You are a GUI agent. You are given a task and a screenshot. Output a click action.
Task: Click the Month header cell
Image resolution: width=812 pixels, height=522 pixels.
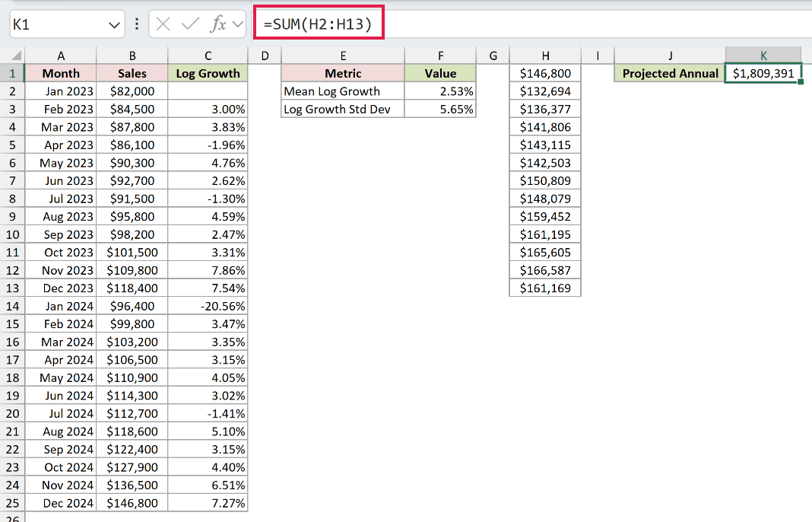61,73
